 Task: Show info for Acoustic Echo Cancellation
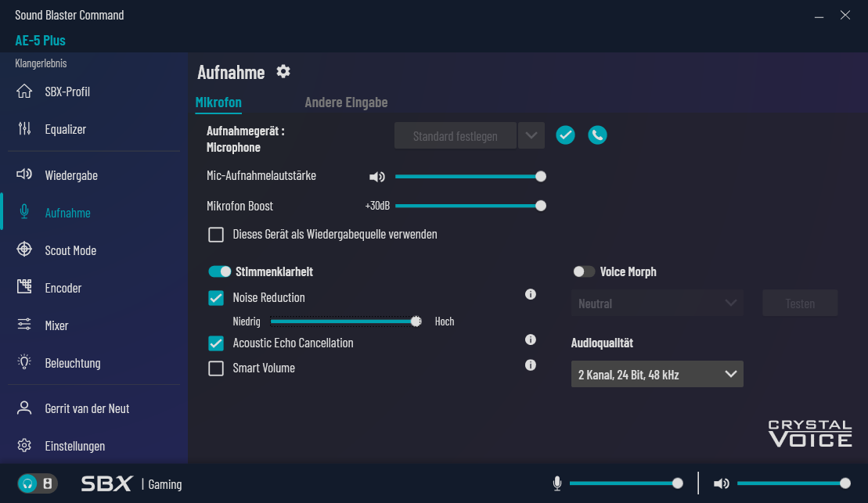point(531,340)
